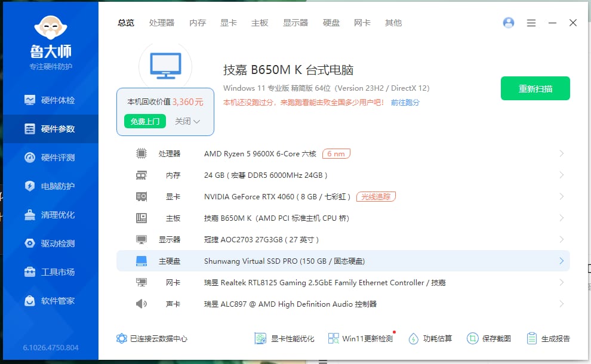Open the hamburger main menu icon

[531, 23]
